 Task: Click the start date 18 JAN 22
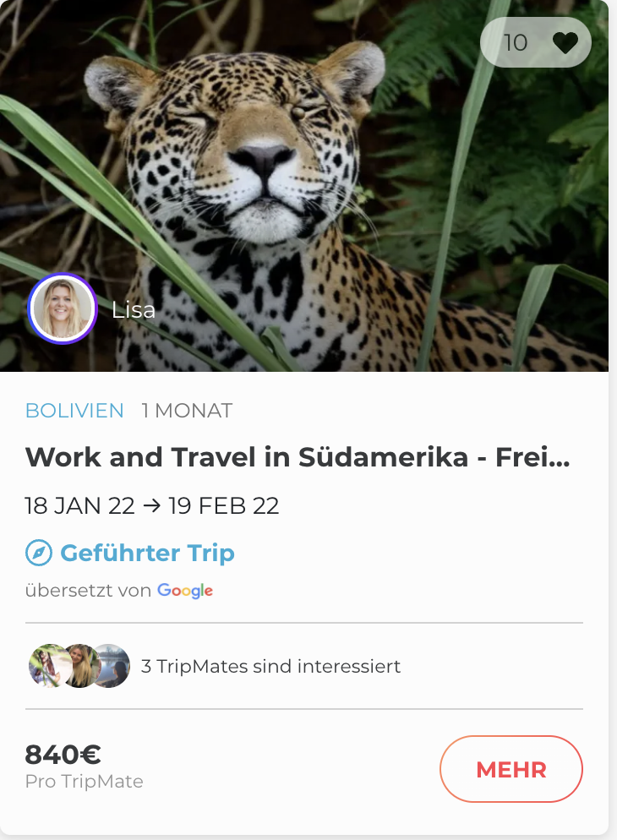pos(80,506)
